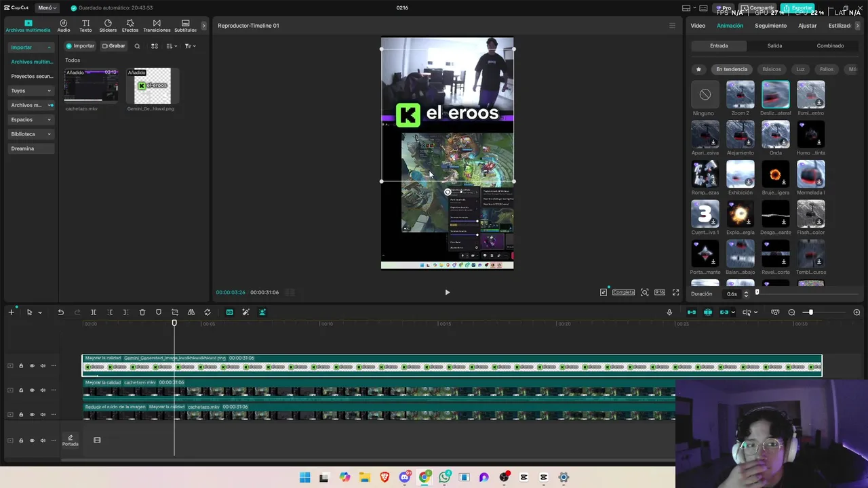Image resolution: width=868 pixels, height=488 pixels.
Task: Open the Efectos tab
Action: [x=130, y=26]
